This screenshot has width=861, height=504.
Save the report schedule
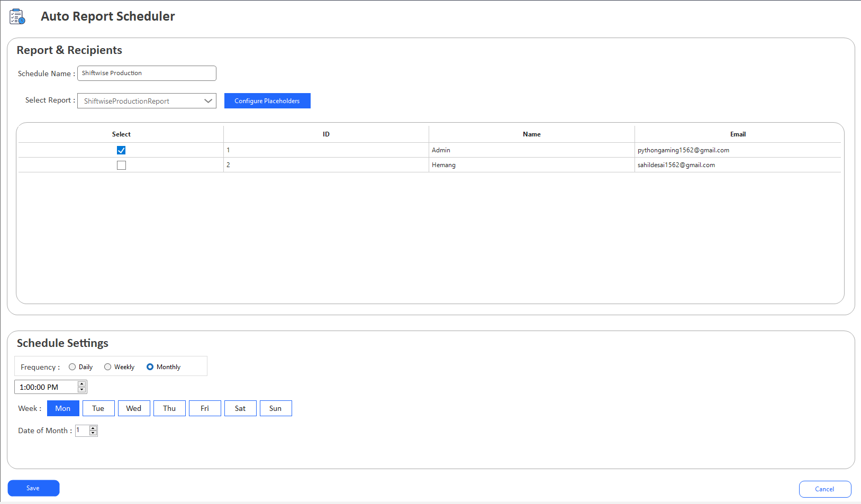point(33,488)
